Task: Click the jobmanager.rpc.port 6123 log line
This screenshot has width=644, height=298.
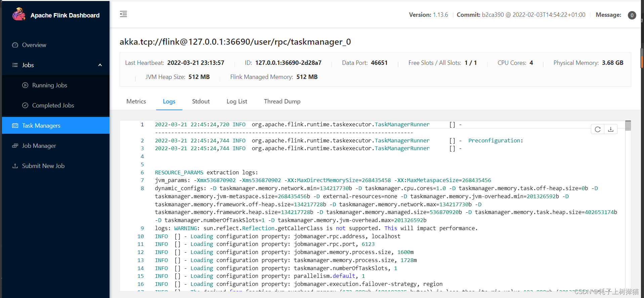Action: pyautogui.click(x=265, y=244)
